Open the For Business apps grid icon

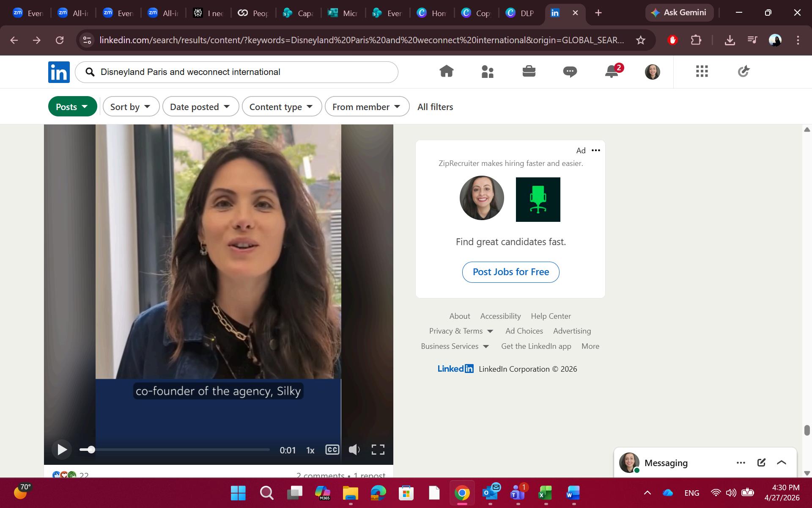click(702, 72)
